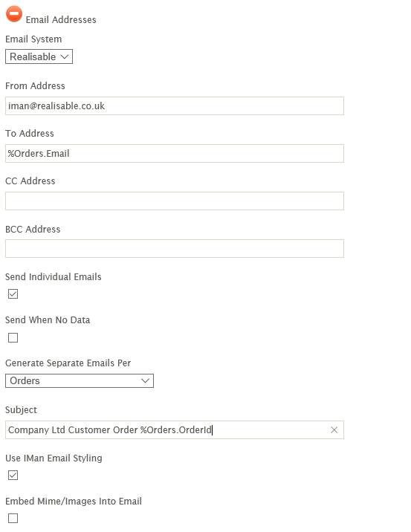The height and width of the screenshot is (532, 411).
Task: Focus the To Address field containing %Orders.Email
Action: 175,153
